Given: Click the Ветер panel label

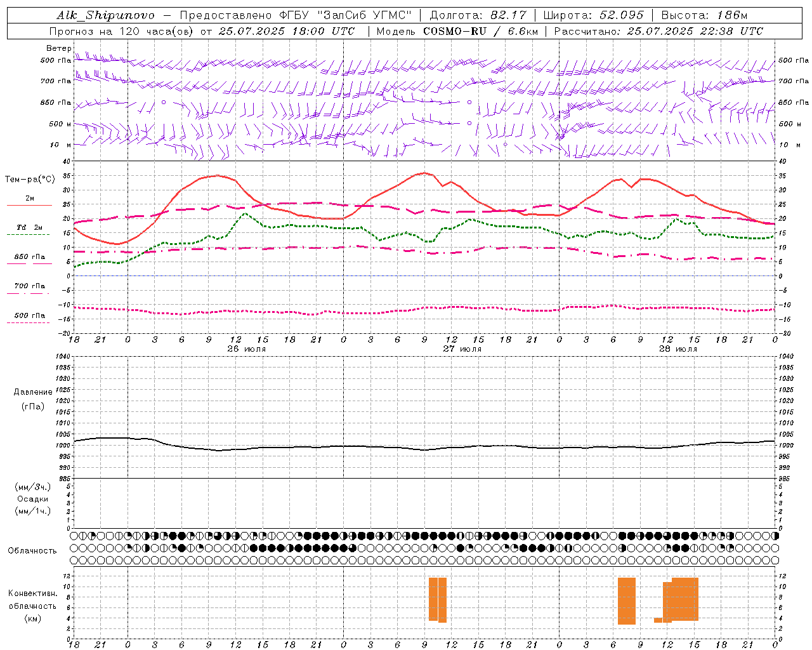Looking at the screenshot, I should pos(58,48).
